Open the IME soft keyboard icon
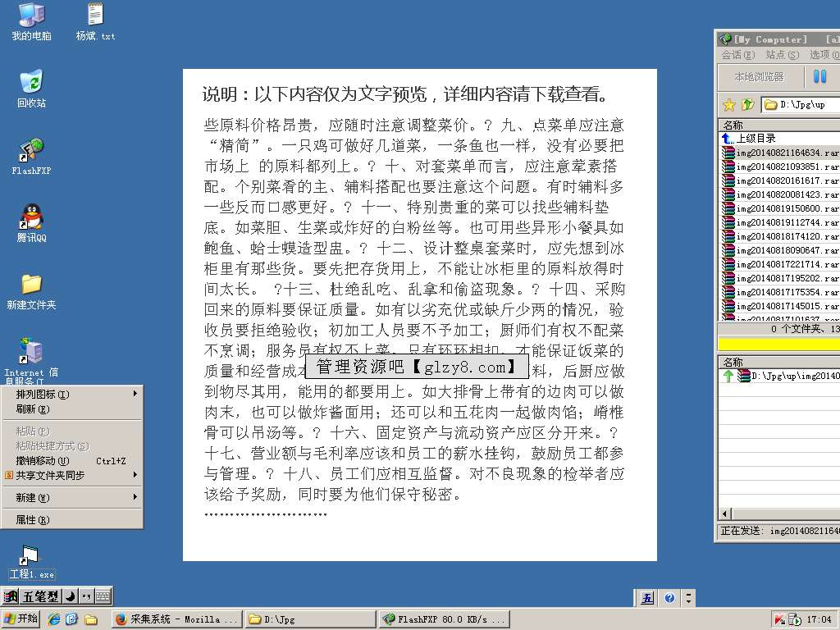This screenshot has width=840, height=630. [103, 596]
